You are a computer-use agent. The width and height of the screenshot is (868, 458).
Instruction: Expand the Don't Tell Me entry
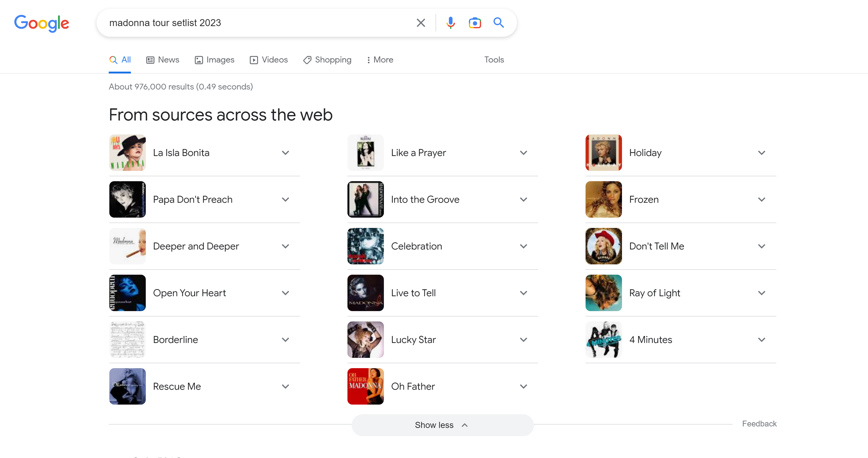762,246
